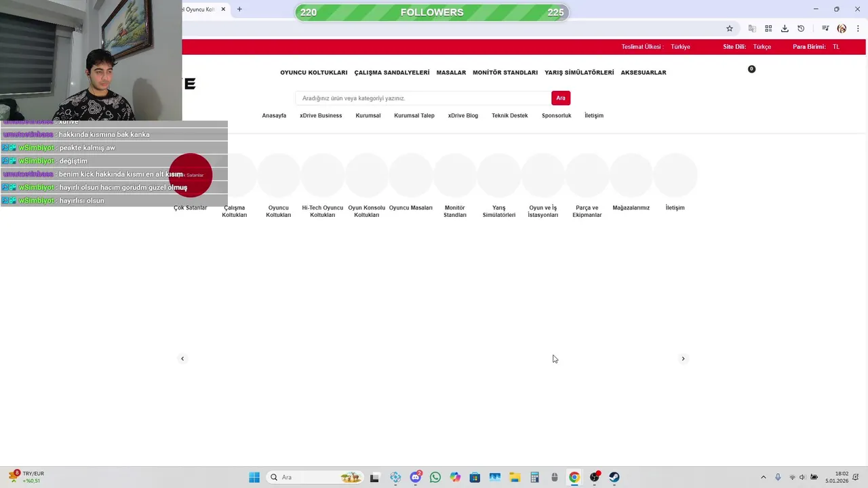Open MASALAR menu

click(x=451, y=73)
